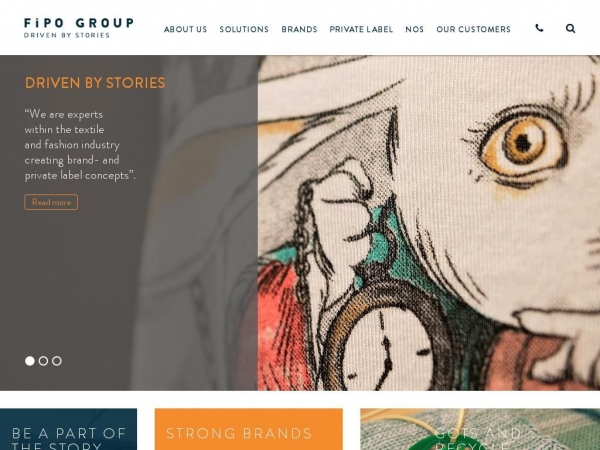
Task: Select the first slider dot
Action: point(30,361)
